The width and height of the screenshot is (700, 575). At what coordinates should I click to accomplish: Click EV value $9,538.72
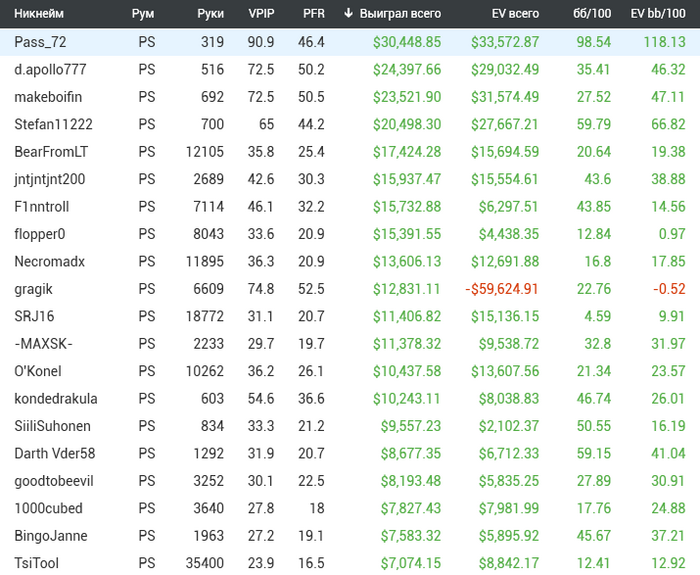tap(508, 344)
